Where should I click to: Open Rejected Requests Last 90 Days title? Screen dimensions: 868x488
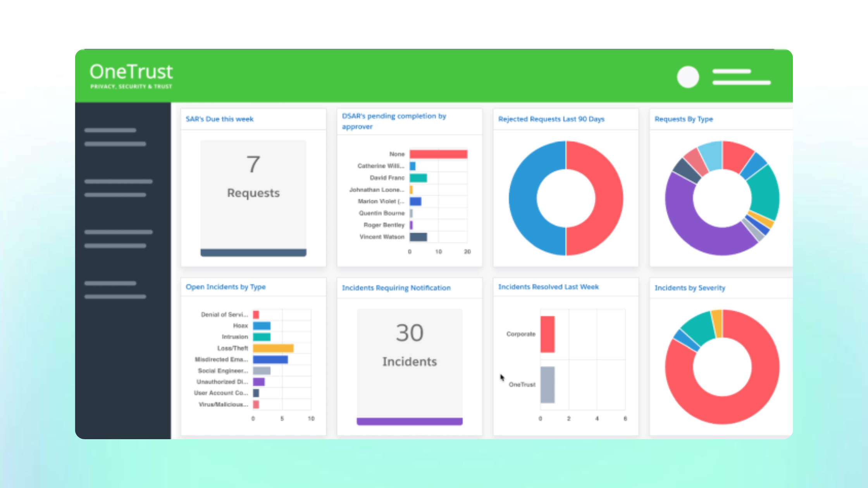click(551, 119)
